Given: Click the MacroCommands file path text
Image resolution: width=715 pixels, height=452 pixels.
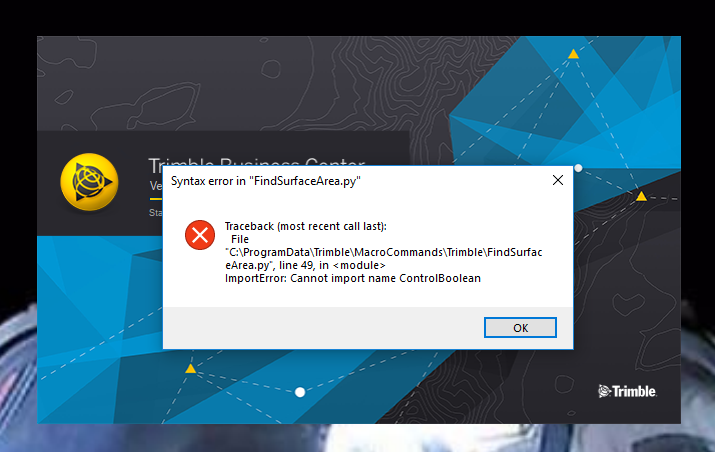Looking at the screenshot, I should (x=383, y=252).
